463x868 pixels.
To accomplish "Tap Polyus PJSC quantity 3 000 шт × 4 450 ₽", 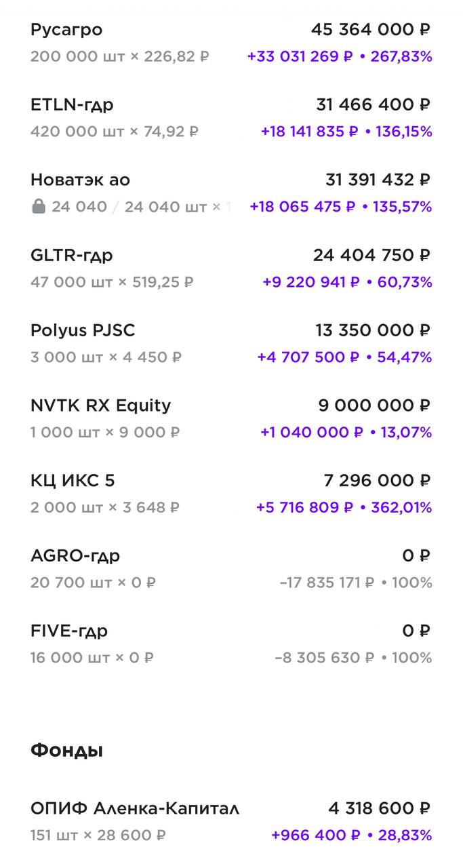I will pos(106,357).
